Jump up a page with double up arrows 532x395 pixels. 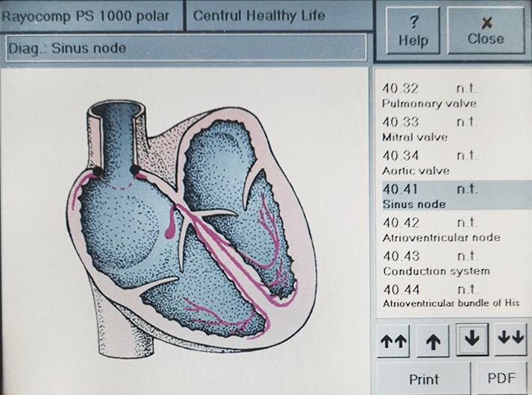[x=393, y=341]
